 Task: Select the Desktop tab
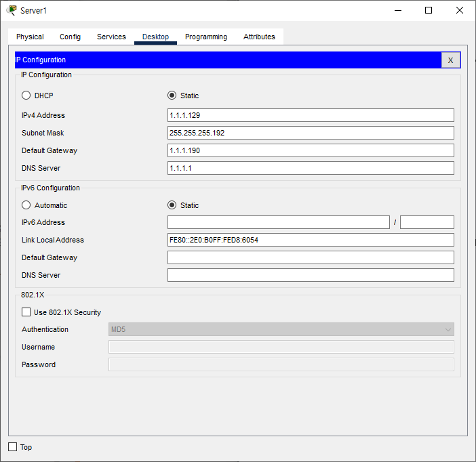coord(155,37)
